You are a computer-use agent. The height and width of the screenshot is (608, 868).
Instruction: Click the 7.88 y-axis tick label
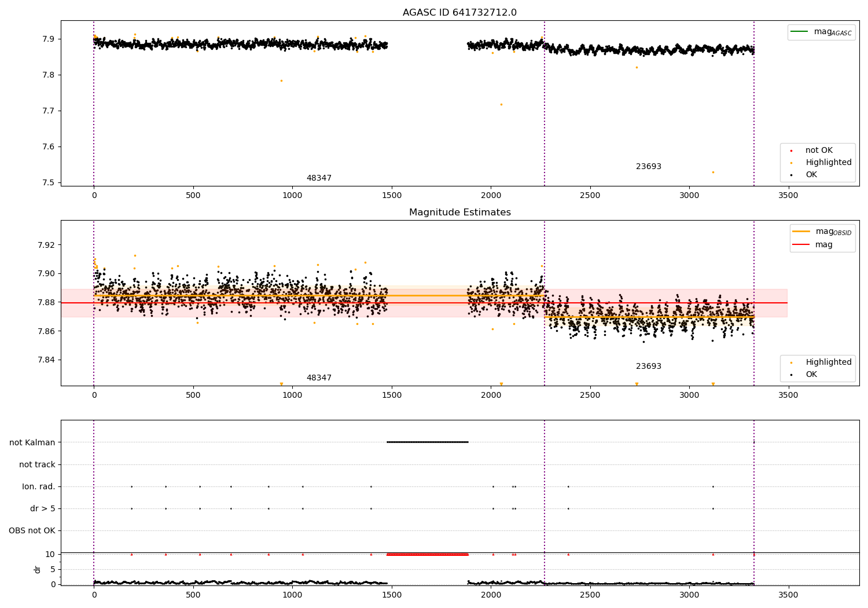point(46,302)
